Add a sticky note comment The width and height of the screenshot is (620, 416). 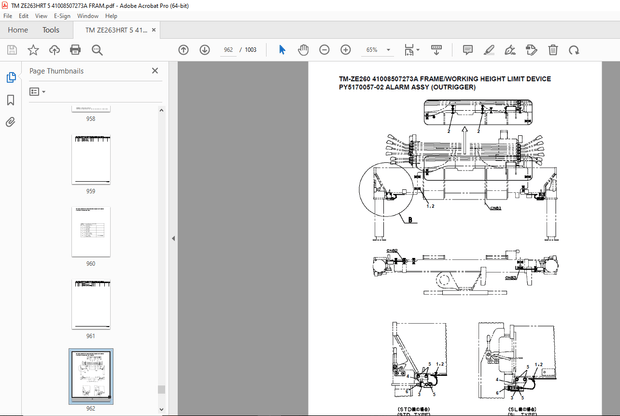[468, 50]
